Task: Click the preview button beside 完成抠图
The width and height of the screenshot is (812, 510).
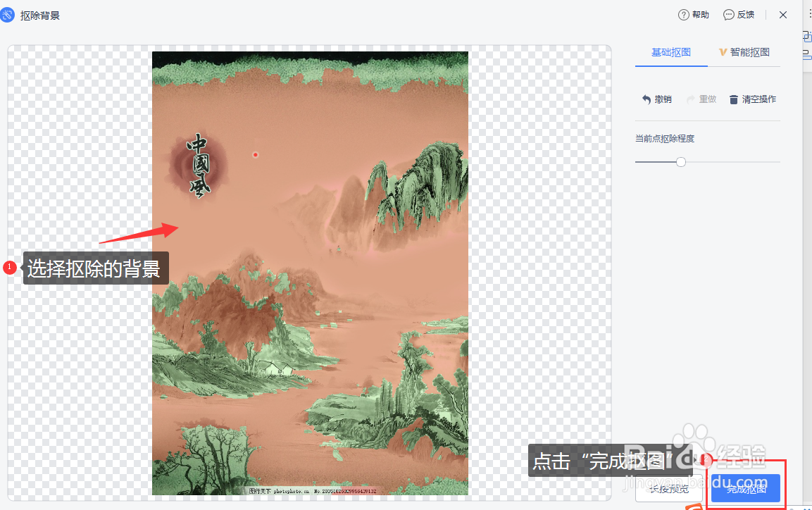Action: 669,488
